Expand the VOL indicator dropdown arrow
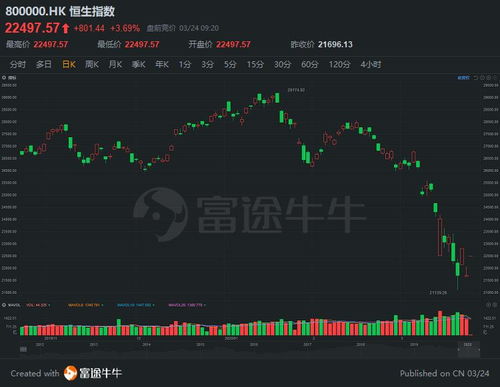This screenshot has height=387, width=500. pyautogui.click(x=49, y=305)
